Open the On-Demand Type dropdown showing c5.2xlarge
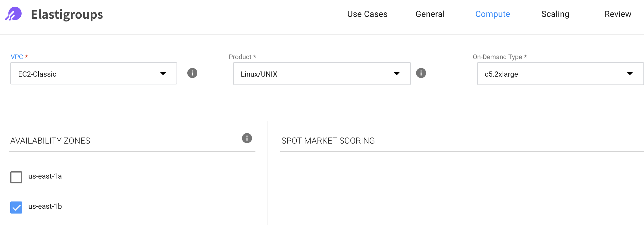Image resolution: width=644 pixels, height=225 pixels. coord(560,74)
